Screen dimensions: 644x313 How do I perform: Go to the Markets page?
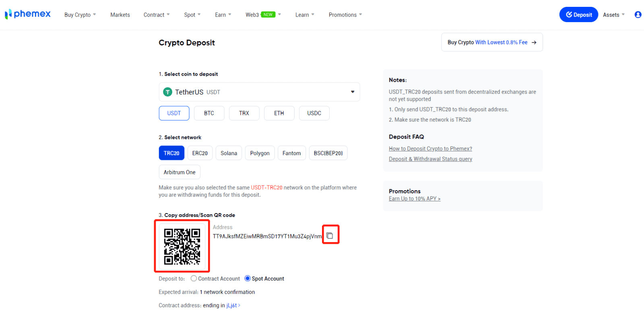tap(120, 15)
